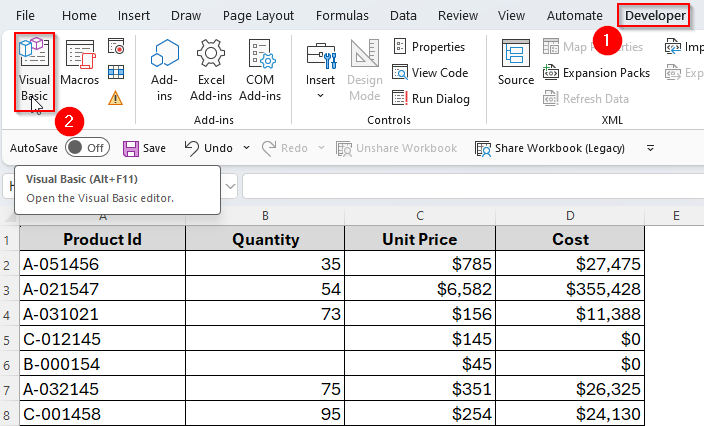Open control Properties

pos(429,47)
